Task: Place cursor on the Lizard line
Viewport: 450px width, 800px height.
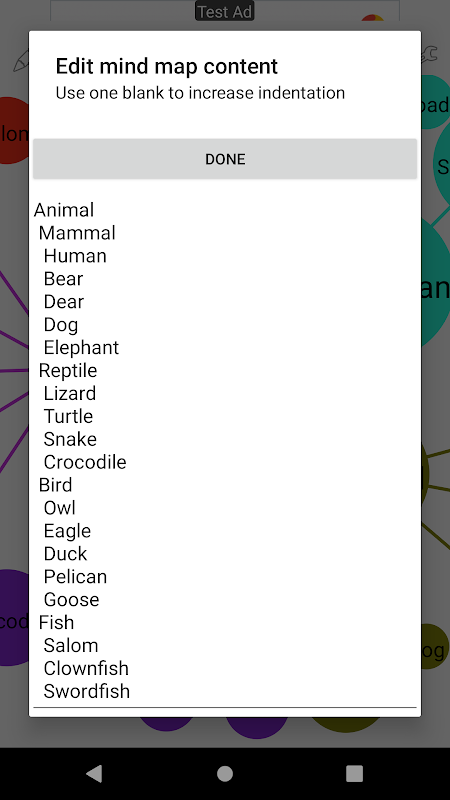Action: pos(70,394)
